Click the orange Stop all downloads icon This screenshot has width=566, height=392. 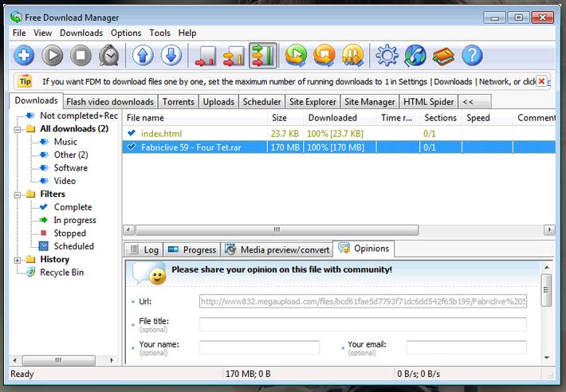click(x=324, y=56)
